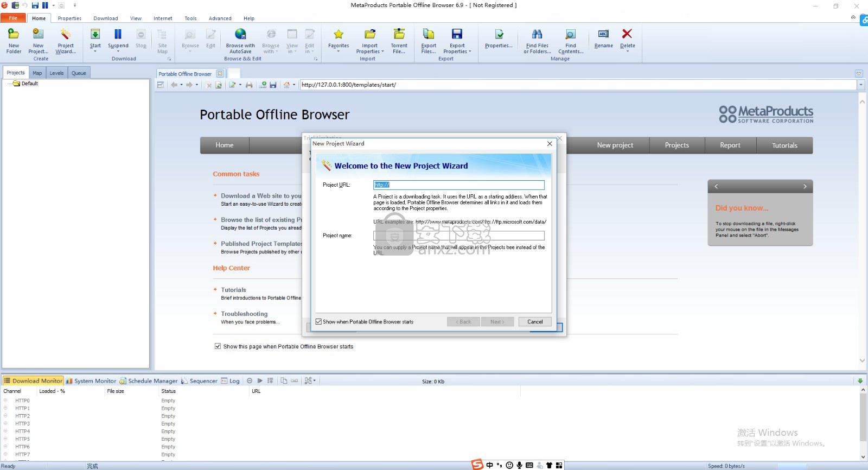
Task: Switch to the Download ribbon tab
Action: (x=106, y=18)
